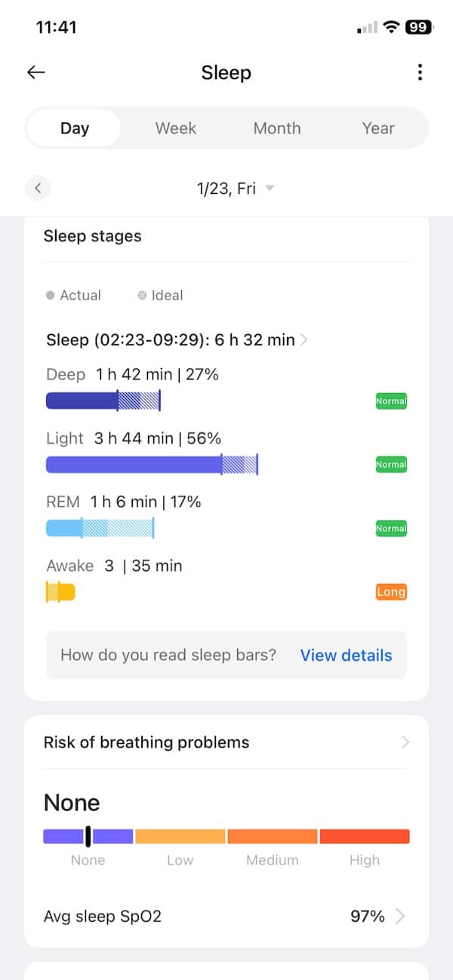Viewport: 453px width, 980px height.
Task: Tap the battery level indicator
Action: (418, 27)
